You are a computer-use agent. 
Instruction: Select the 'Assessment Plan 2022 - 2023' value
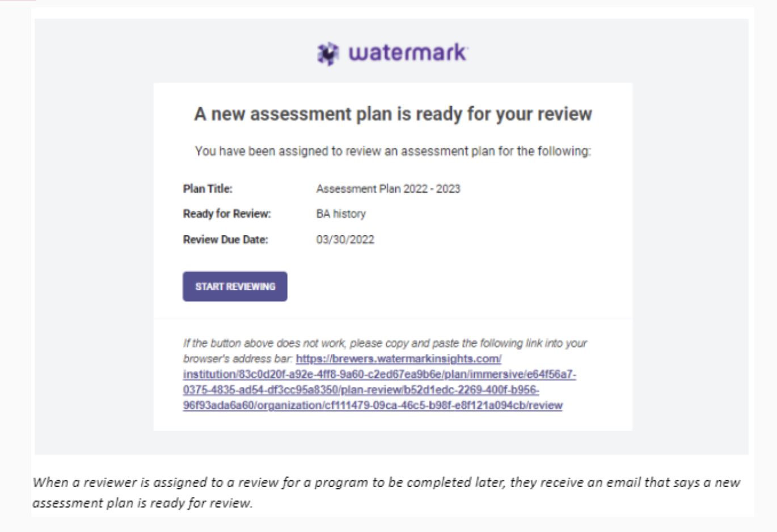click(388, 189)
